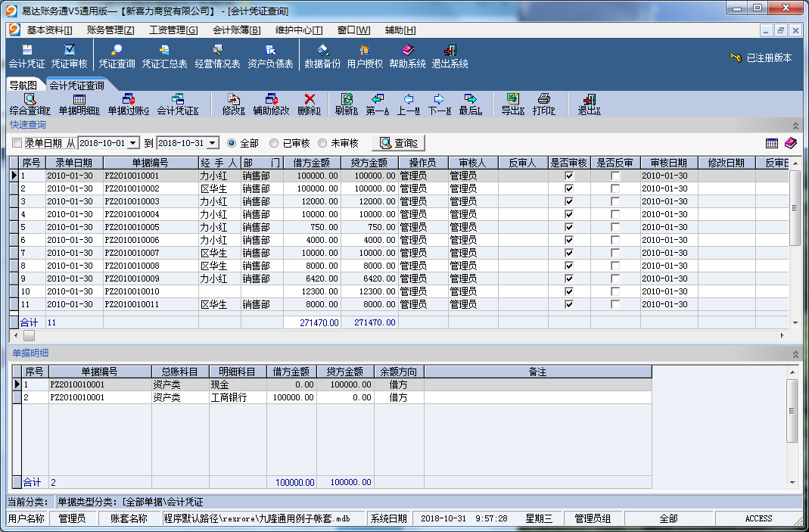Toggle 是否反审 checkbox for PZ2010010001
Viewport: 809px width, 532px height.
(615, 176)
